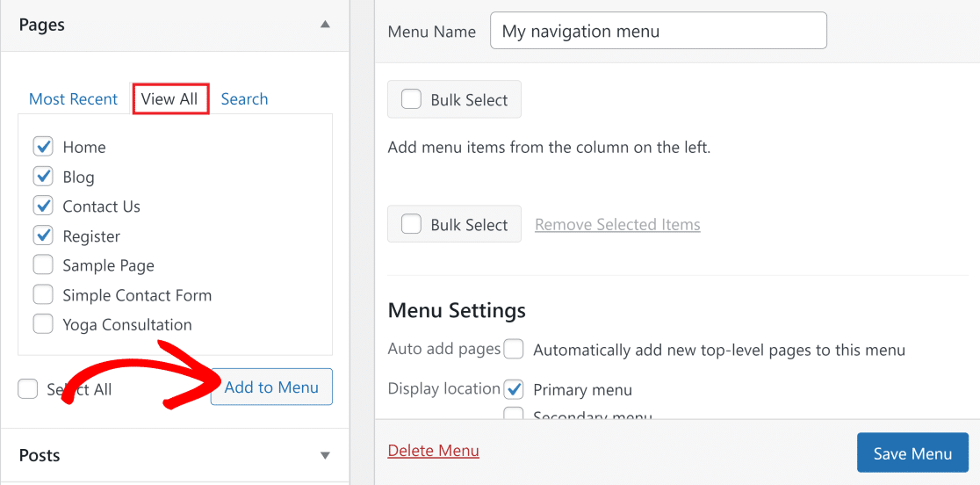Collapse the Pages panel arrow
Image resolution: width=980 pixels, height=485 pixels.
pyautogui.click(x=324, y=25)
